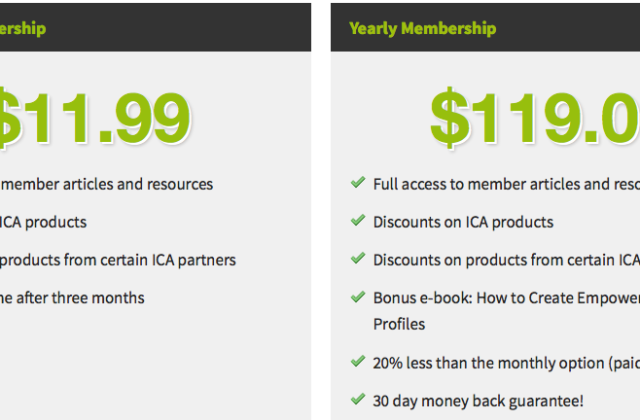The image size is (640, 420).
Task: Click checkmark next to 30 day money back guarantee
Action: [x=358, y=399]
